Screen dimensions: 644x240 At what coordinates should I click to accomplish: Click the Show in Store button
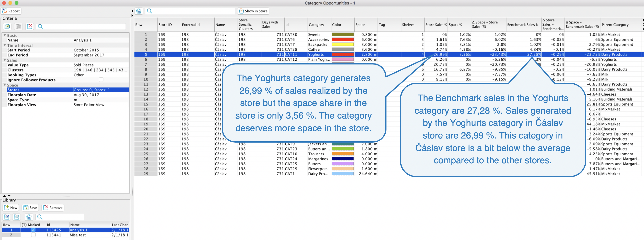253,11
